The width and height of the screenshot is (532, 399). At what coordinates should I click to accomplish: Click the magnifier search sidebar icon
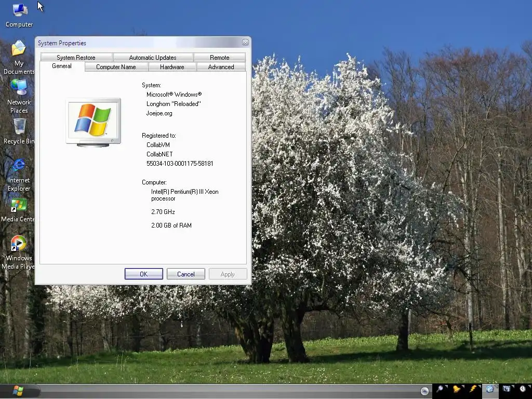pyautogui.click(x=440, y=389)
